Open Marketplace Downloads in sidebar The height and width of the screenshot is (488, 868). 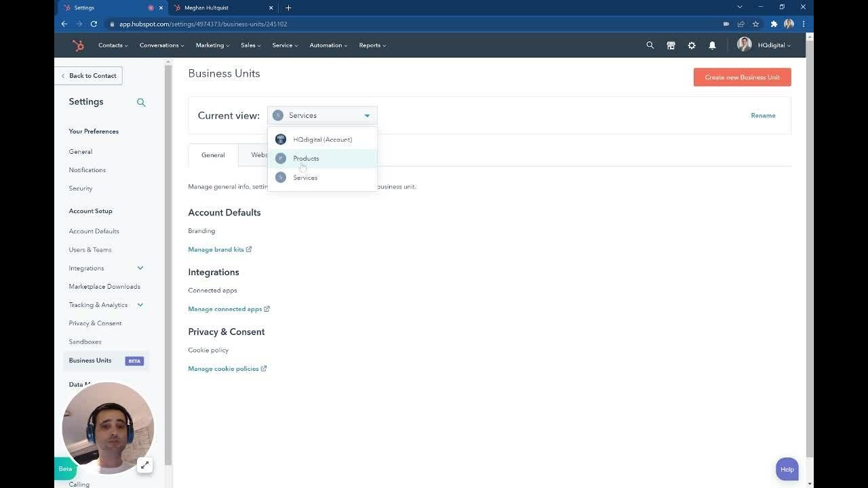click(x=104, y=287)
